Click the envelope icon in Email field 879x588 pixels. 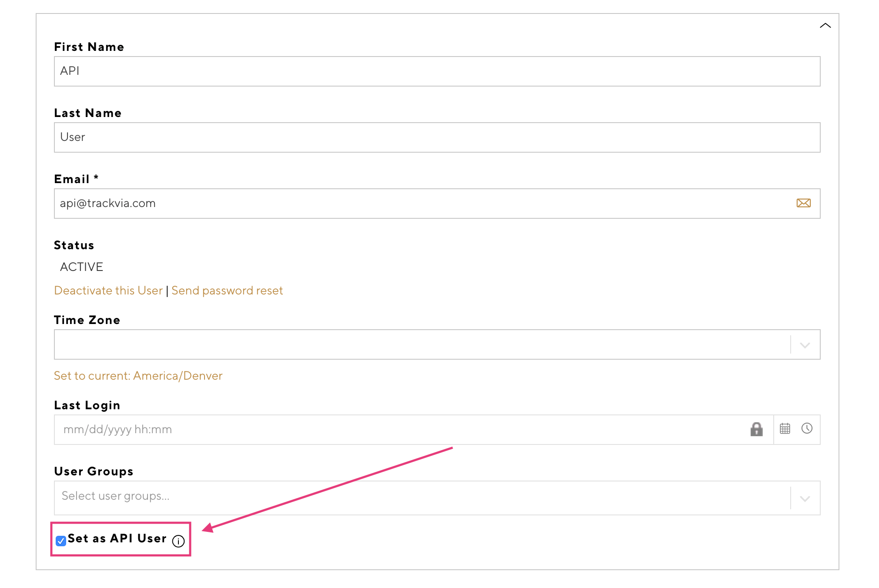coord(803,203)
